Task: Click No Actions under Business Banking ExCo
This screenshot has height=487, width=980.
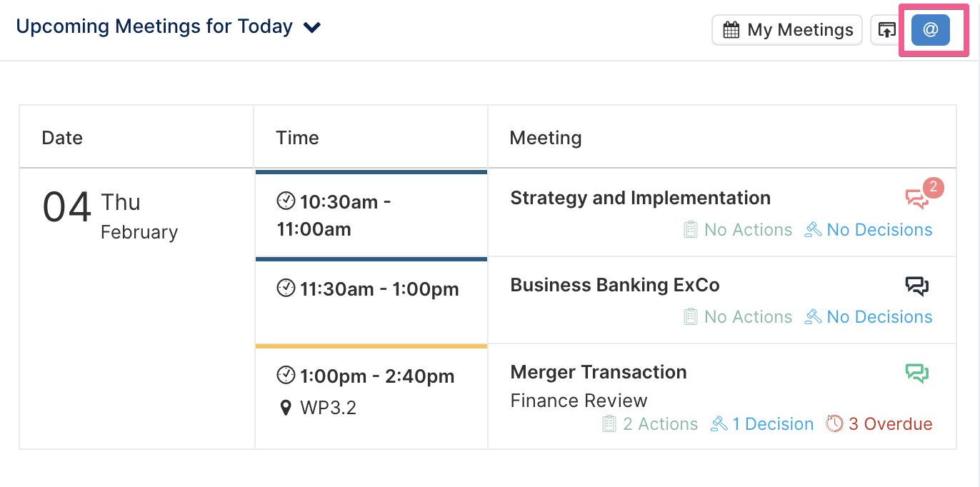Action: point(748,317)
